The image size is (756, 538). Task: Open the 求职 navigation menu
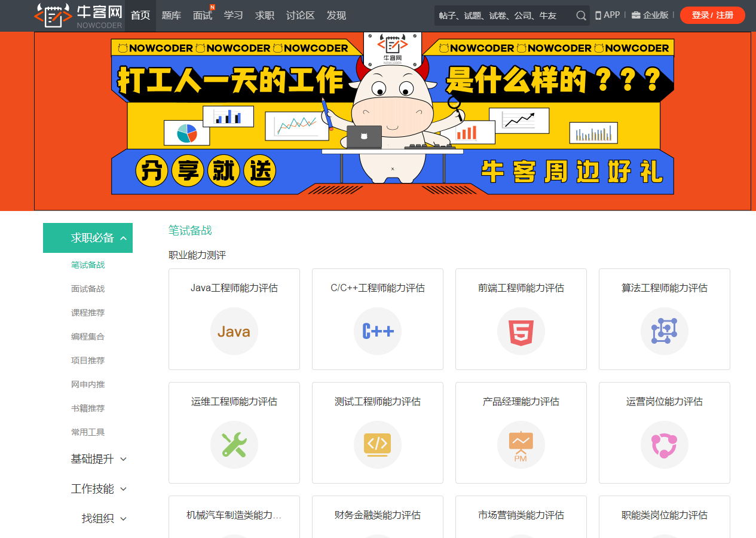265,16
